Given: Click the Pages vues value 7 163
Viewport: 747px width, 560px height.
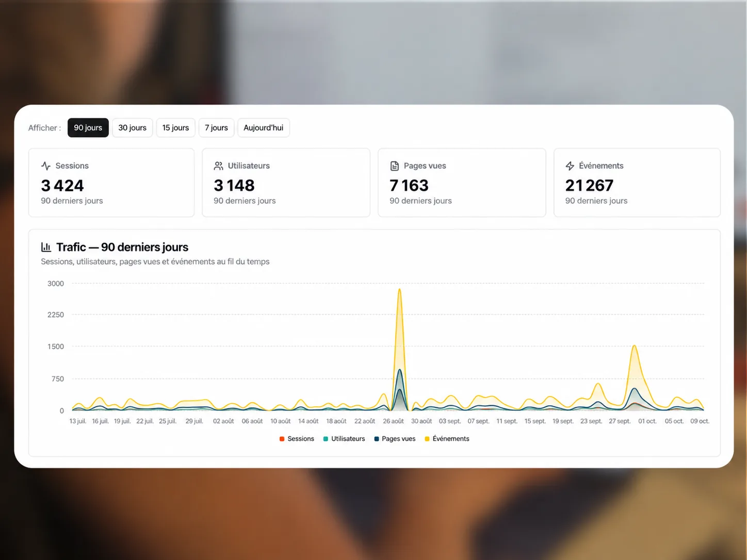Looking at the screenshot, I should click(409, 186).
